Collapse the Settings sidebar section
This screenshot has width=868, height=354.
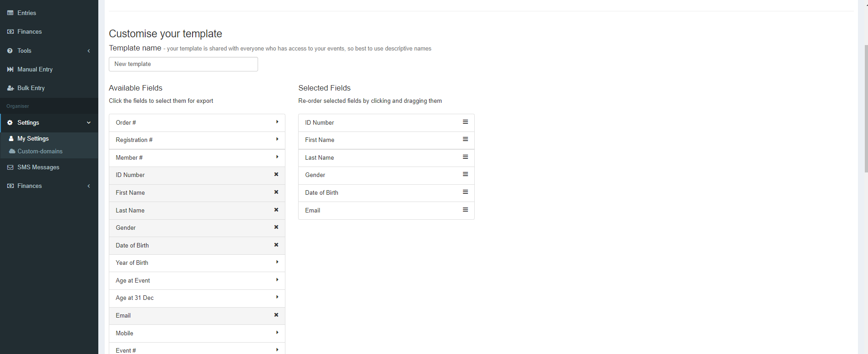49,122
